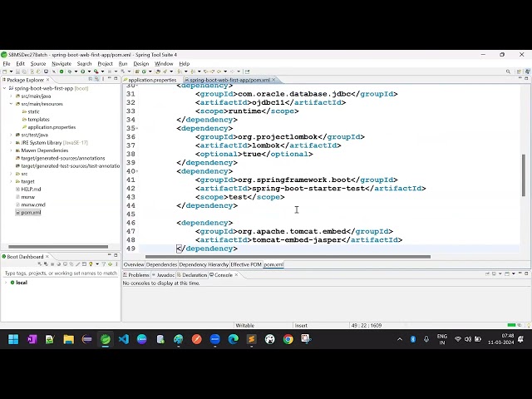Minimize the Package Explorer panel

[109, 78]
